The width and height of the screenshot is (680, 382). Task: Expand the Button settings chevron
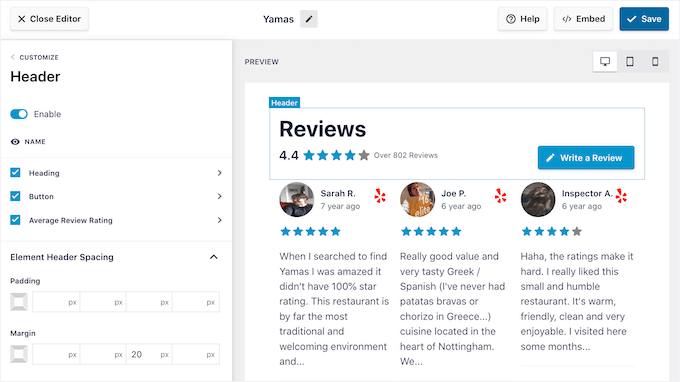coord(219,196)
